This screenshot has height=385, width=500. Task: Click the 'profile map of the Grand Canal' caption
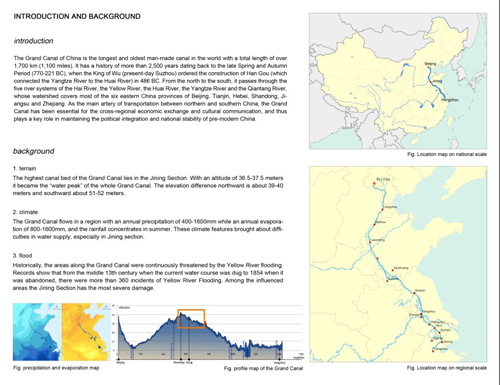point(263,368)
